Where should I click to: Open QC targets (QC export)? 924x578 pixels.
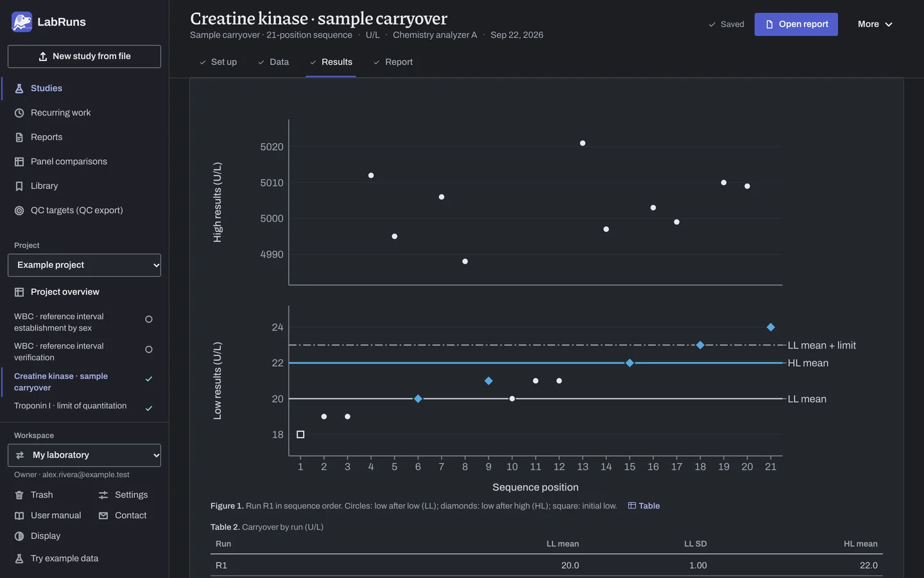point(85,211)
